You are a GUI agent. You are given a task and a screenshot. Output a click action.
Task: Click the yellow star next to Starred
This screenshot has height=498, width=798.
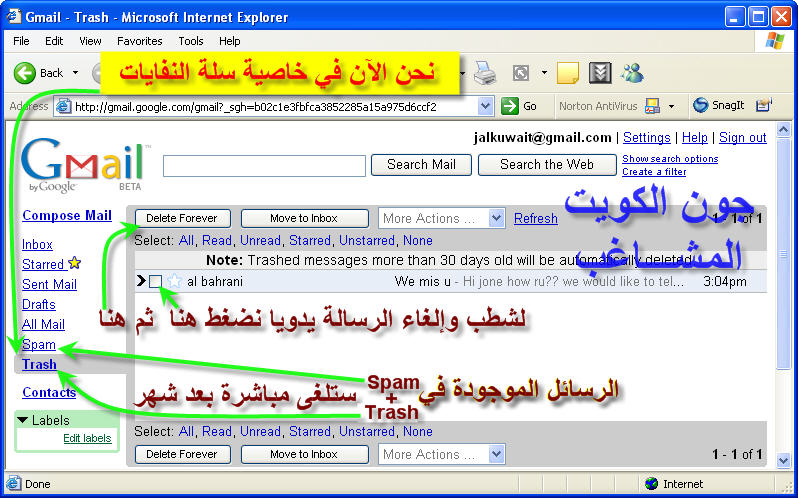coord(74,263)
